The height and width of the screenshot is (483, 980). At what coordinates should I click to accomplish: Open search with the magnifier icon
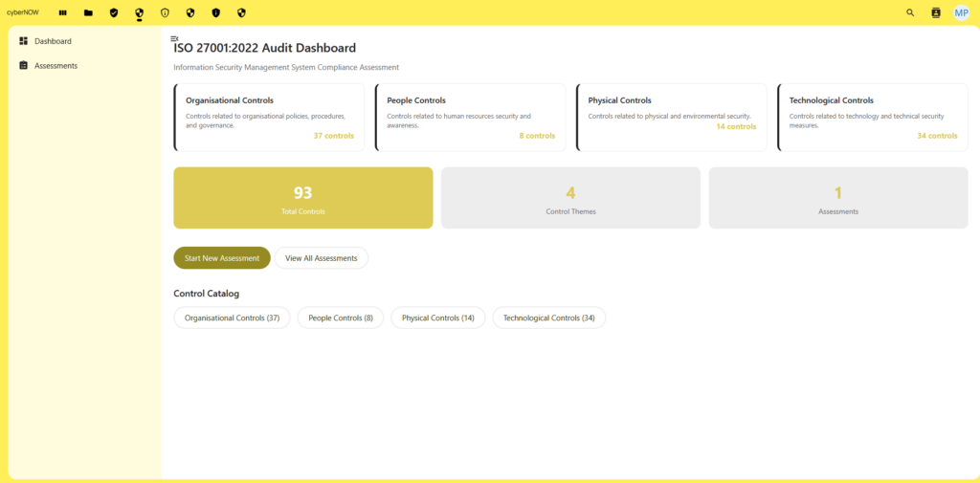click(x=910, y=12)
